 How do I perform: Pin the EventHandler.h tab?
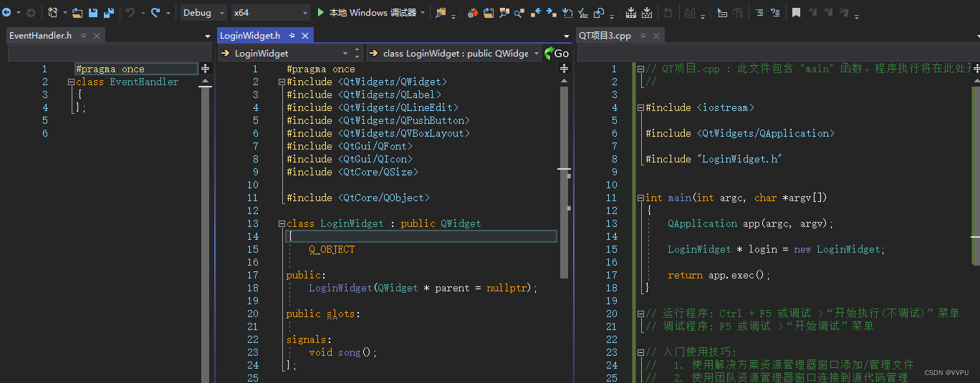click(x=83, y=35)
